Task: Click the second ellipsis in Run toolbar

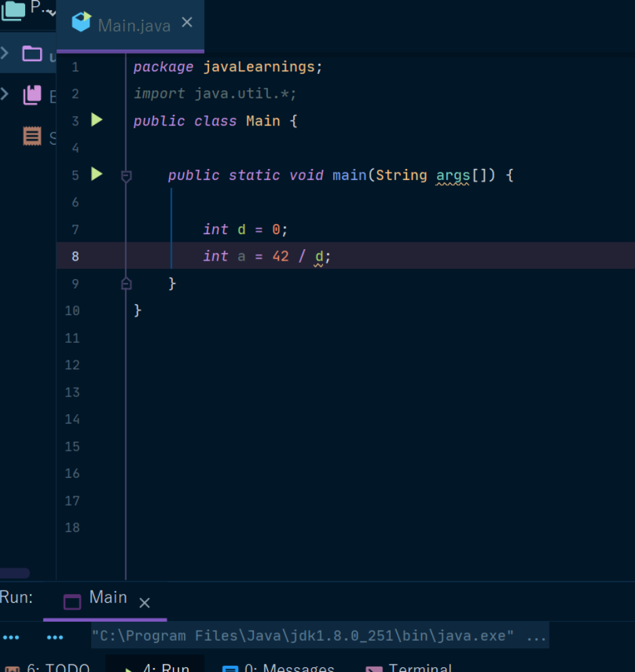Action: tap(55, 637)
